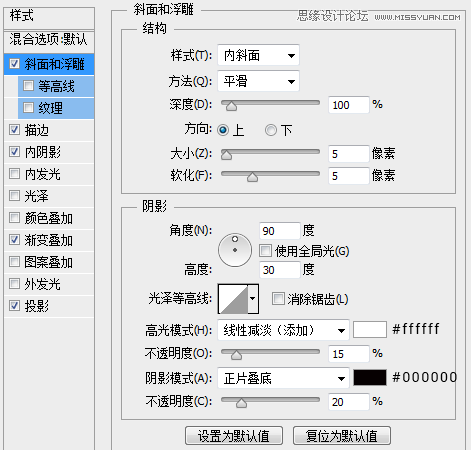Open the black shadow color swatch
The width and height of the screenshot is (471, 450).
click(x=370, y=377)
